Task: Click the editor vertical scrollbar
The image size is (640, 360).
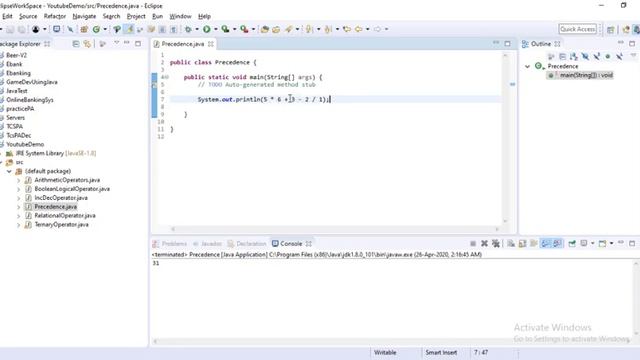Action: coord(505,138)
